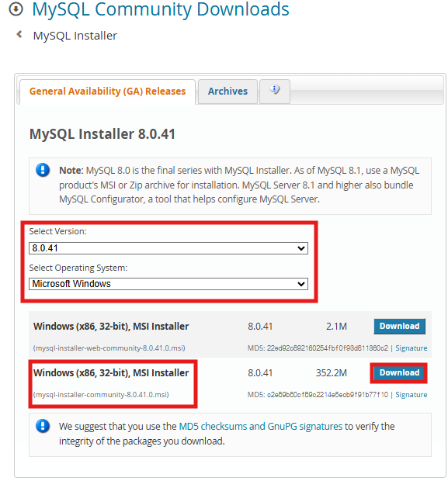Download the 2.1M web installer
This screenshot has width=448, height=481.
click(399, 326)
